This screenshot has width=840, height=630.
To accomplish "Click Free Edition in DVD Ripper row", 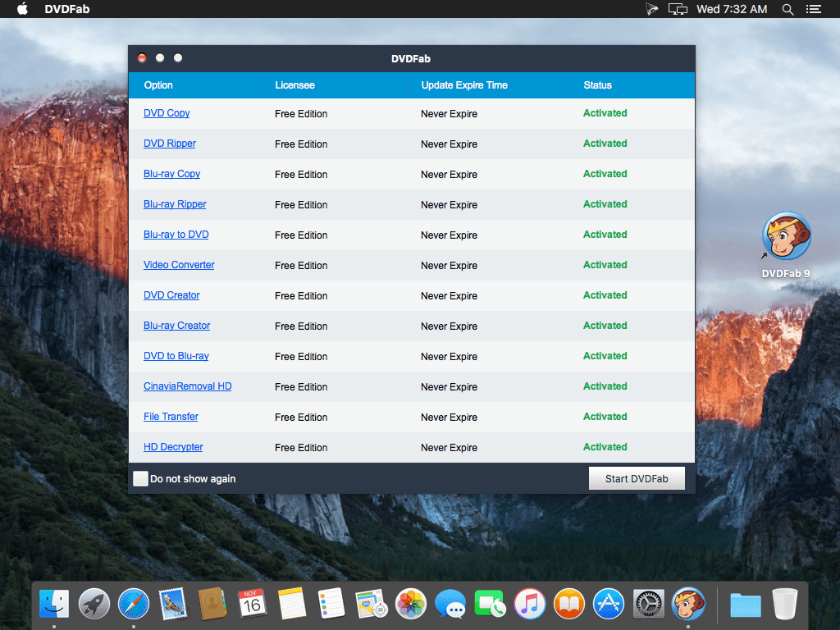I will [x=301, y=144].
